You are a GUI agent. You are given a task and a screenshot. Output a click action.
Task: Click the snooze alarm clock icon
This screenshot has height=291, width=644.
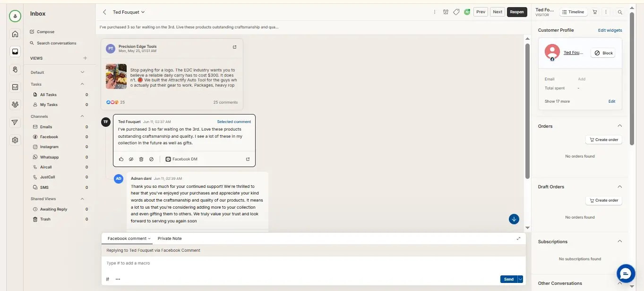click(446, 12)
